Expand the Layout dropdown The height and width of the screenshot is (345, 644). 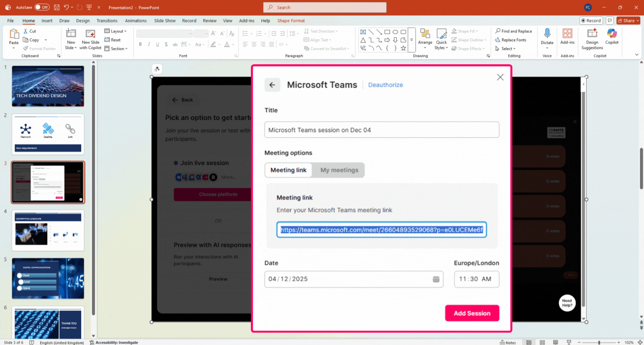(x=115, y=31)
